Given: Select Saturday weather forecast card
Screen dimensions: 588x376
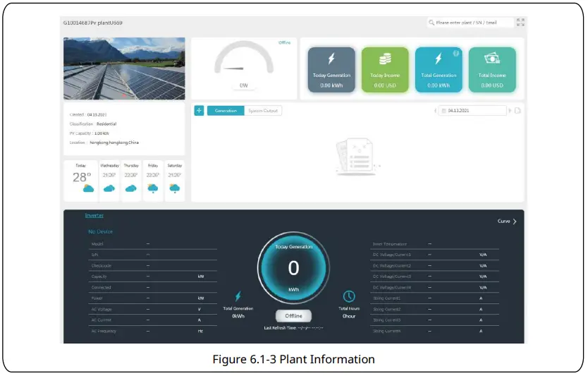Looking at the screenshot, I should (175, 181).
